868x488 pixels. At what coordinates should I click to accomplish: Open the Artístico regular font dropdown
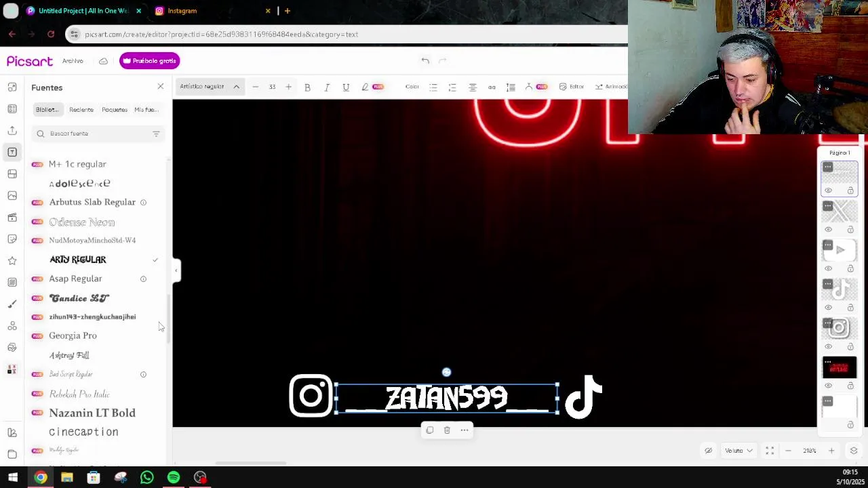[209, 87]
